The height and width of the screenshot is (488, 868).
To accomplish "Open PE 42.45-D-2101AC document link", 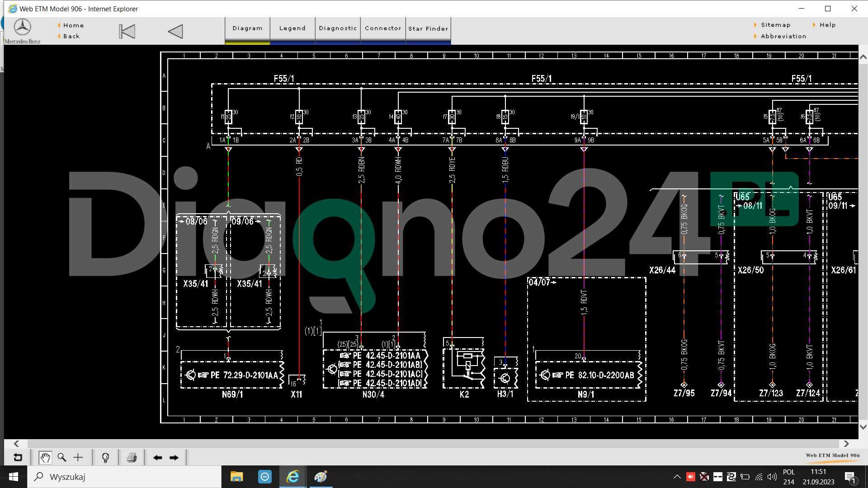I will click(x=380, y=374).
